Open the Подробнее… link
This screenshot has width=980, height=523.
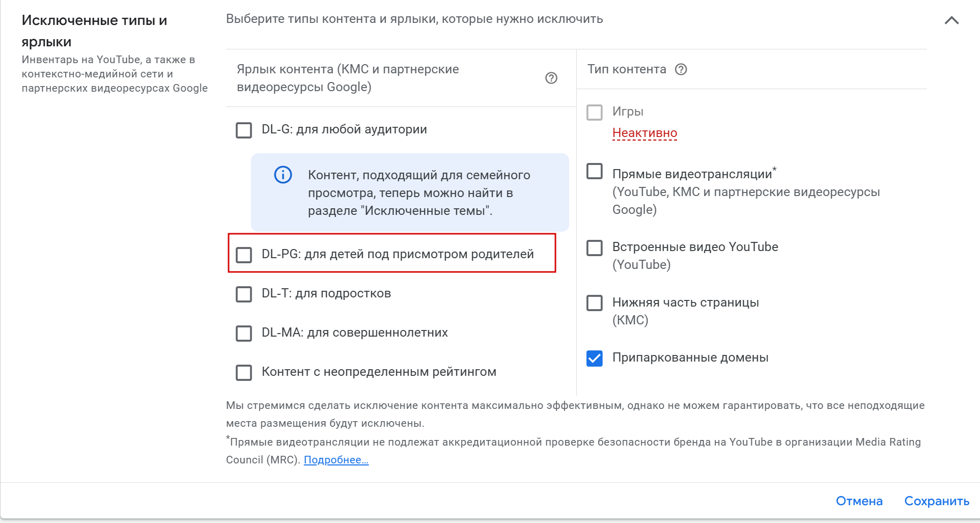pyautogui.click(x=336, y=460)
